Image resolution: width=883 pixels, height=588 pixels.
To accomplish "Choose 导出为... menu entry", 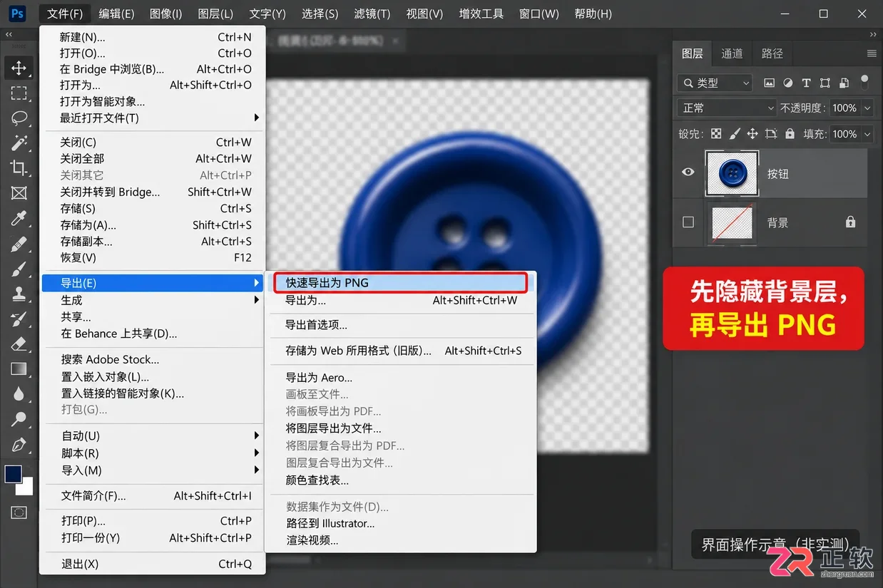I will (x=401, y=301).
